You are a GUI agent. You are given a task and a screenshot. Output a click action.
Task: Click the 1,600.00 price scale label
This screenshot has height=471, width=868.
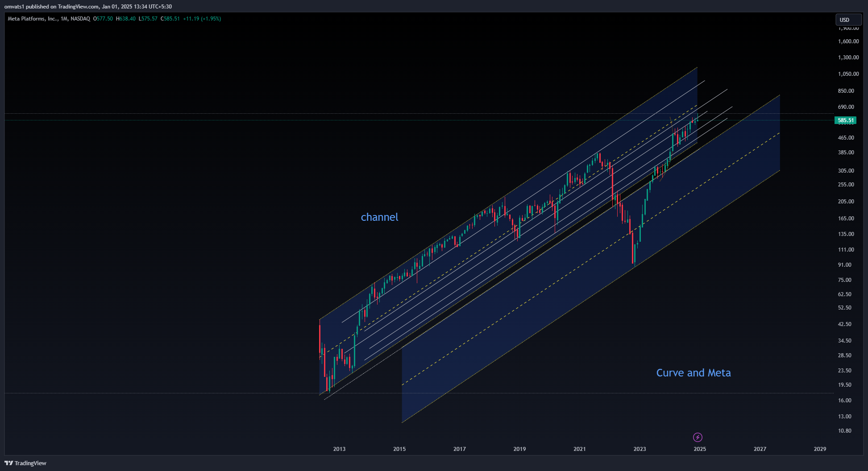point(848,41)
